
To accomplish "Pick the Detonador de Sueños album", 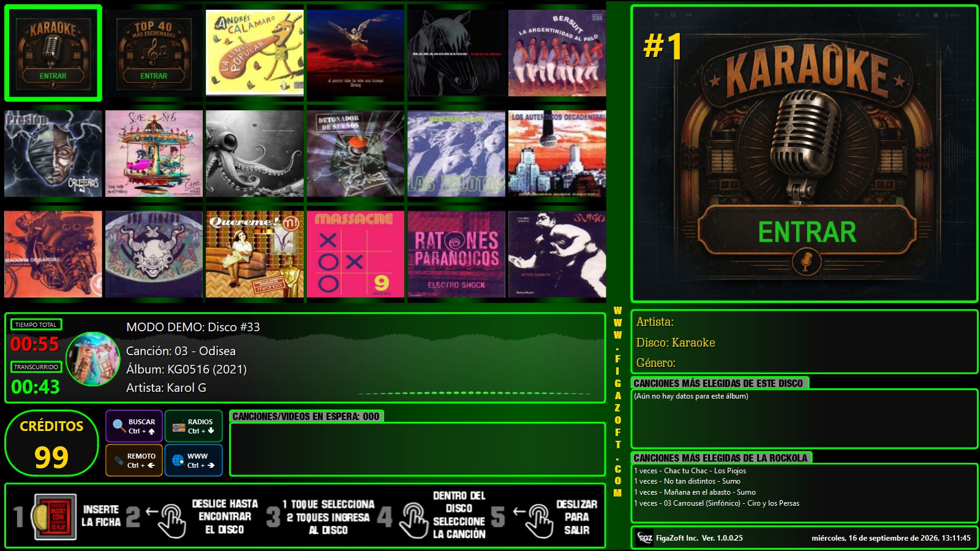I will click(x=355, y=154).
